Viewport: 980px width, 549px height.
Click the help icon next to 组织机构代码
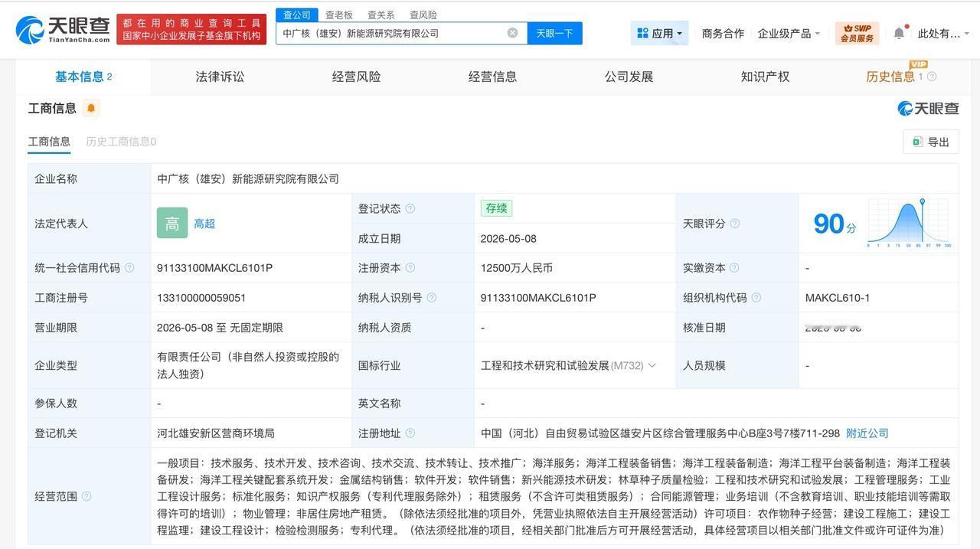[756, 298]
